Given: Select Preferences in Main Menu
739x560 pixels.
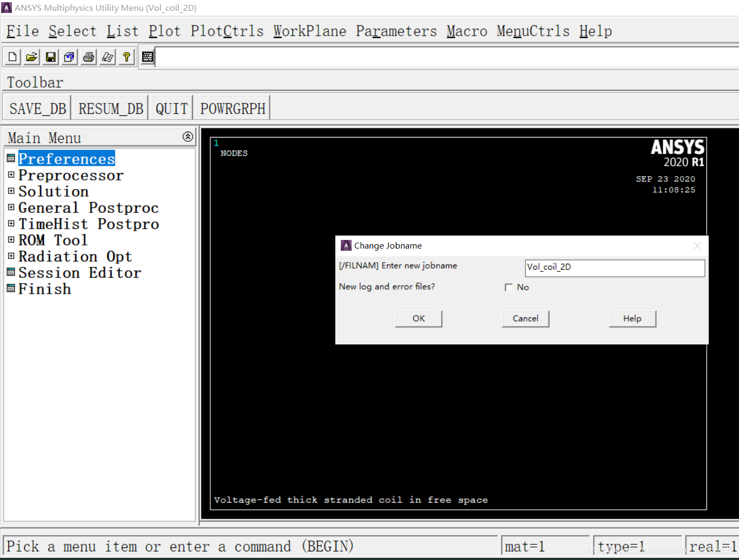Looking at the screenshot, I should 67,159.
